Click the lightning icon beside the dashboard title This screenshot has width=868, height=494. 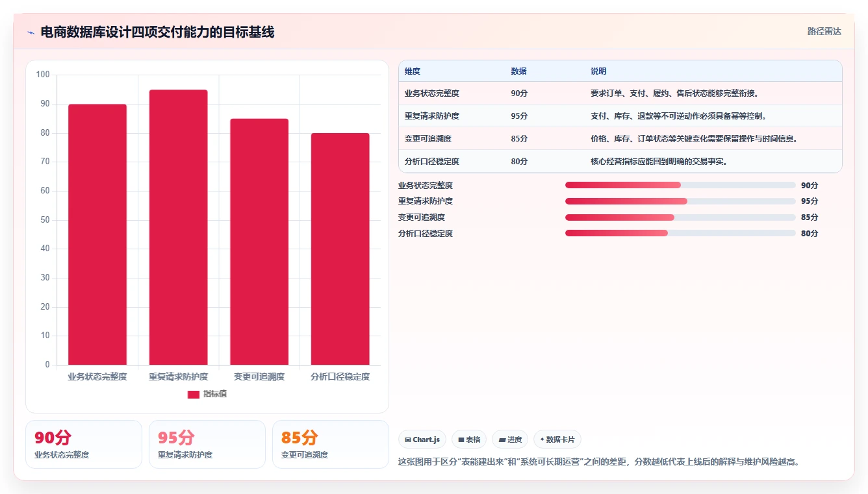(x=31, y=32)
